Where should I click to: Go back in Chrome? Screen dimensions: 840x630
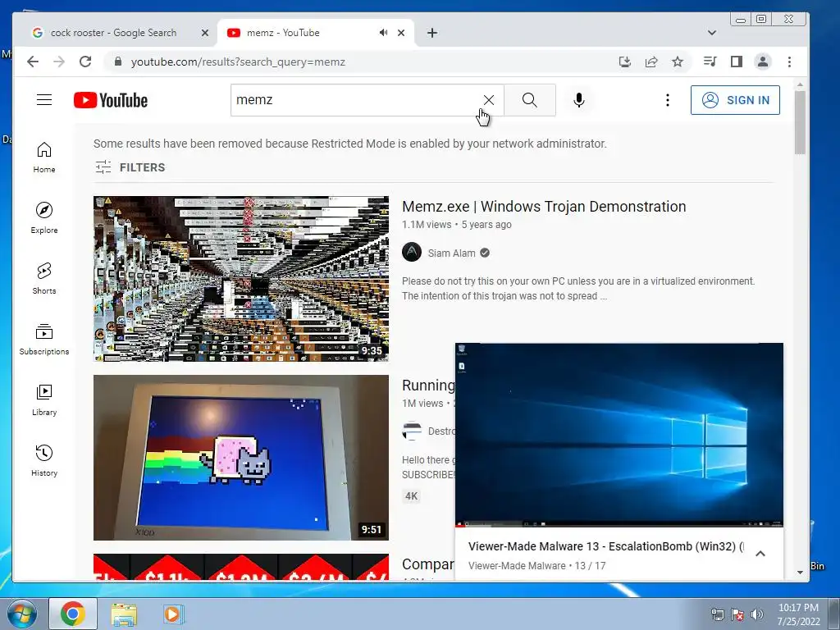pos(33,62)
